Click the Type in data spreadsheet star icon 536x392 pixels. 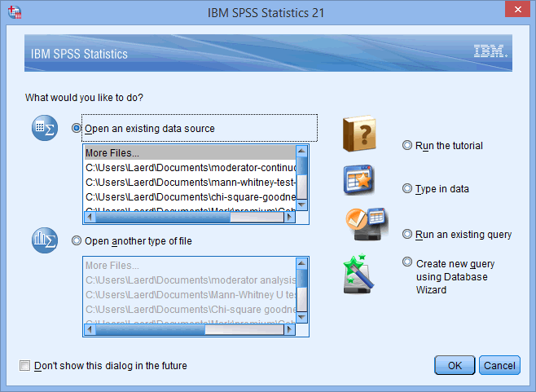(x=358, y=179)
